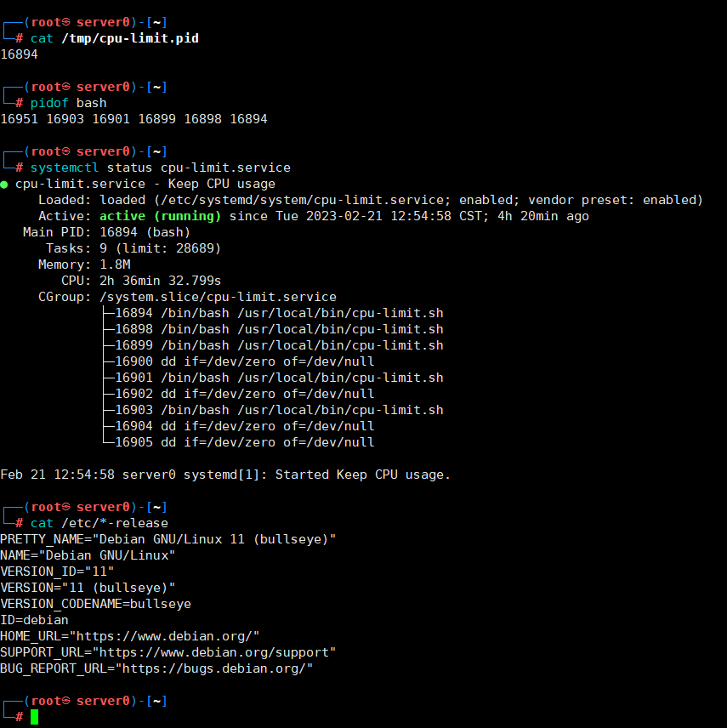
Task: Select PID 16951 in the pidof output
Action: tap(19, 118)
